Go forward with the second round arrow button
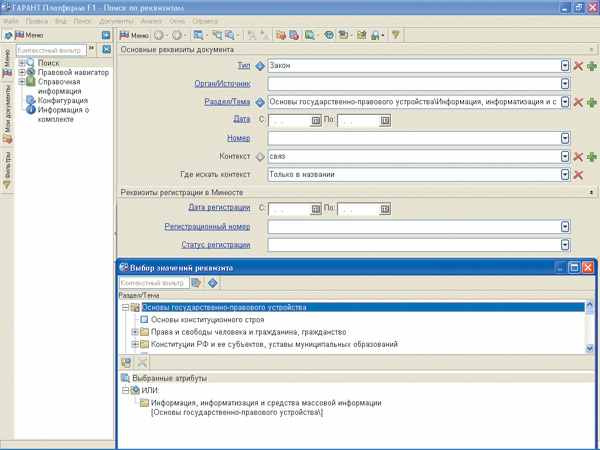 click(x=176, y=36)
